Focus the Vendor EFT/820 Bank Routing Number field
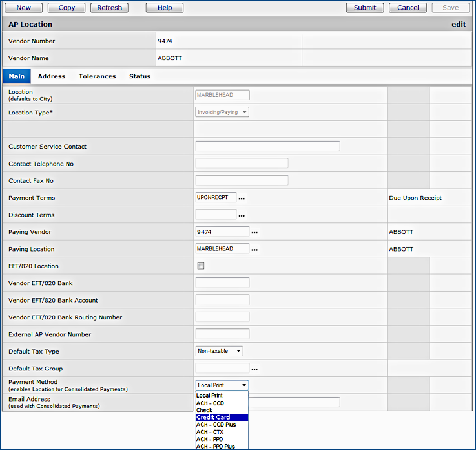The height and width of the screenshot is (450, 476). [222, 317]
